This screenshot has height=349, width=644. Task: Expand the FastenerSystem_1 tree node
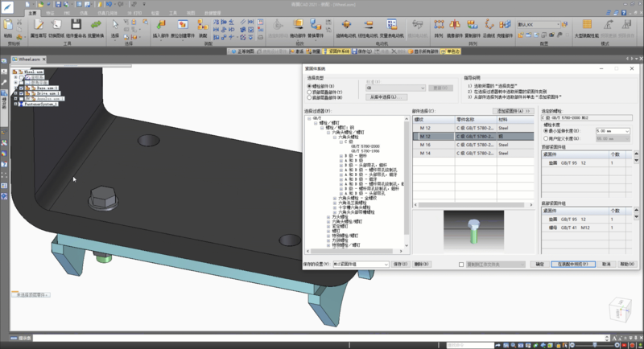16,104
